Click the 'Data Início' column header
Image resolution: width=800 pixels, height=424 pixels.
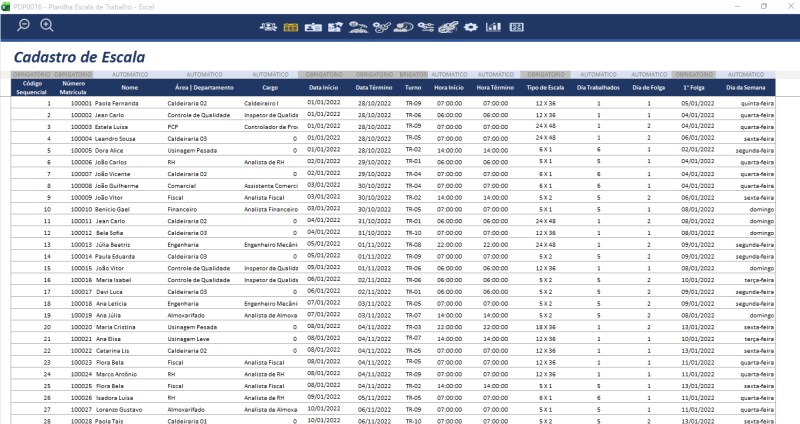pyautogui.click(x=323, y=88)
